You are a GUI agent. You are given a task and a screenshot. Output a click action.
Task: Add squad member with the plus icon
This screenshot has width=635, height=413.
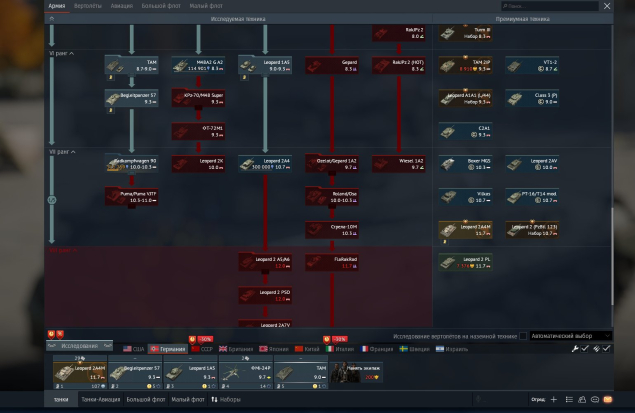(x=554, y=399)
